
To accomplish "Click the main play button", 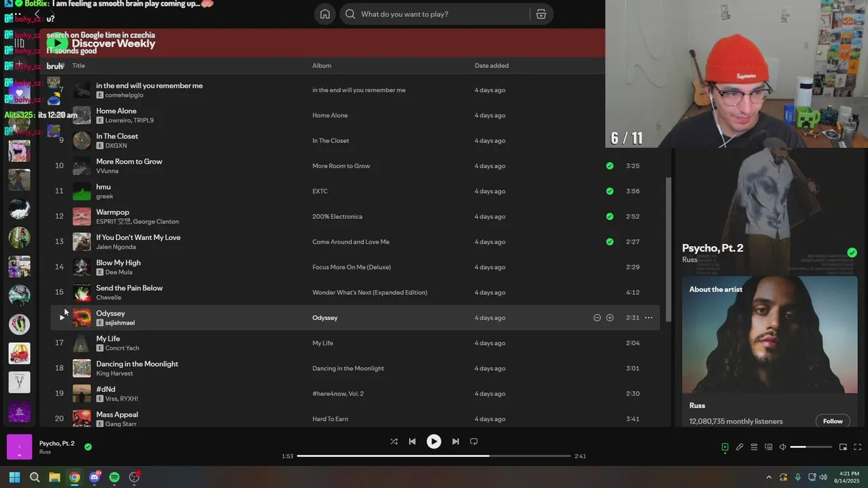I will click(434, 441).
